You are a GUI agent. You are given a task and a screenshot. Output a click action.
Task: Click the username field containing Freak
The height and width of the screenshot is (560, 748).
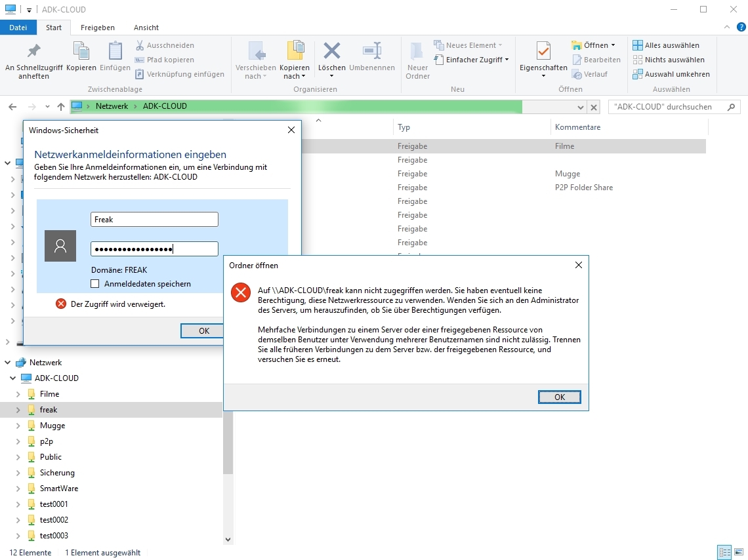click(x=154, y=219)
